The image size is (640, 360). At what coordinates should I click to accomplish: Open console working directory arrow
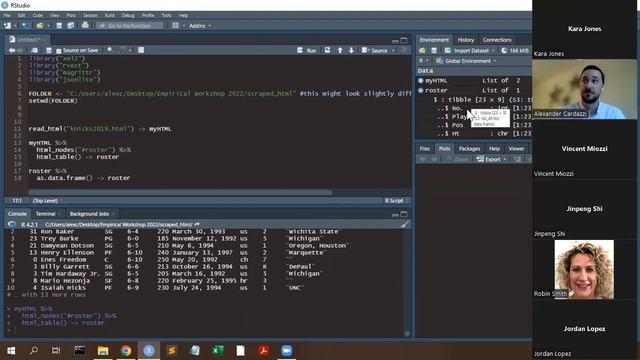(197, 224)
